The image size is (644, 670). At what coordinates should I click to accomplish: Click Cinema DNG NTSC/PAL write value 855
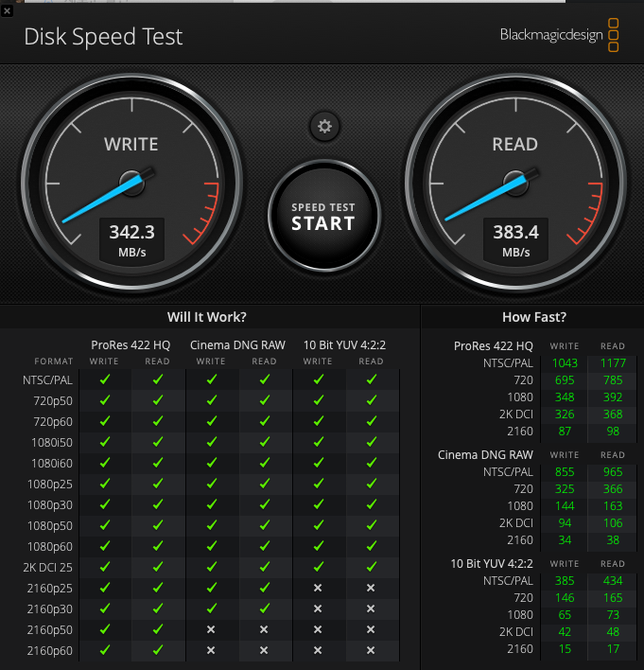565,472
